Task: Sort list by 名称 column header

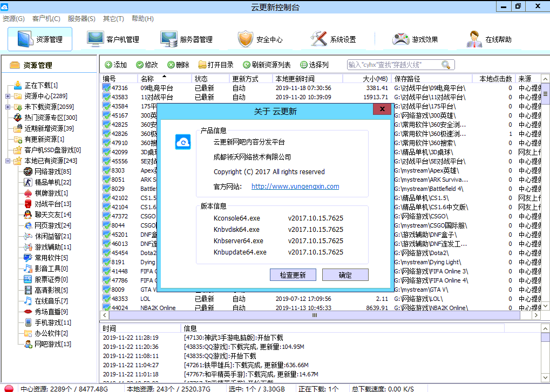Action: pyautogui.click(x=165, y=79)
